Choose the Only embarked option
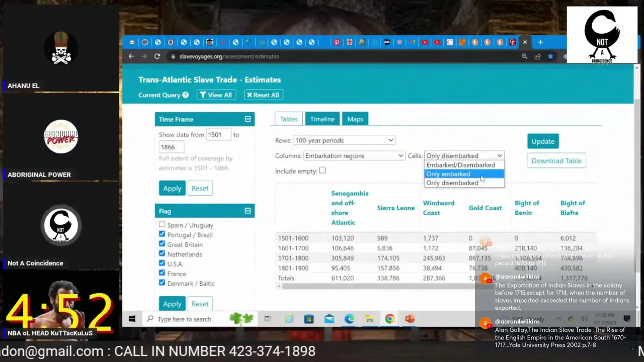This screenshot has width=644, height=362. 464,174
